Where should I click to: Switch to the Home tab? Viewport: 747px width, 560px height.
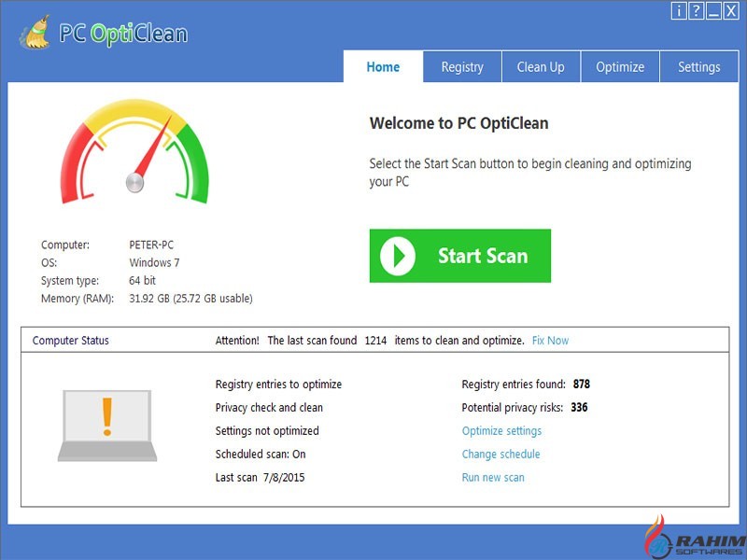coord(383,66)
